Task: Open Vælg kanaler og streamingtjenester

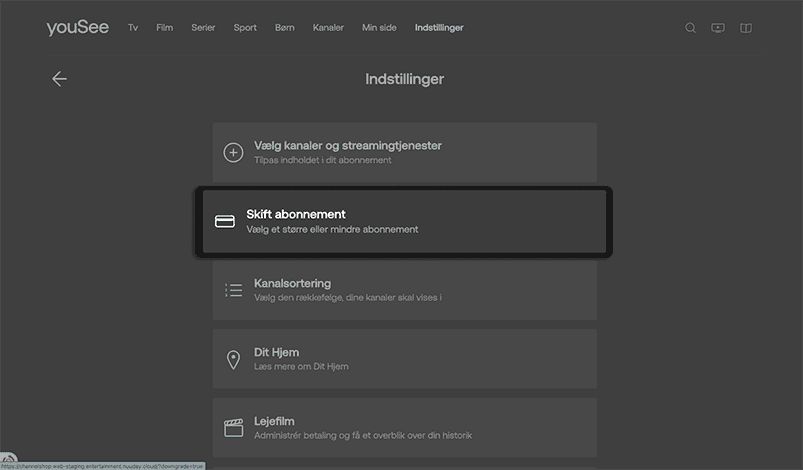Action: [x=405, y=152]
